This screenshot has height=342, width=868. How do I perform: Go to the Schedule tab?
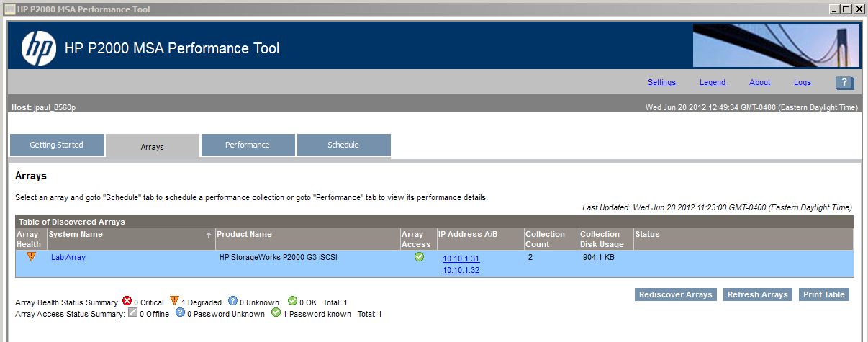[x=343, y=145]
